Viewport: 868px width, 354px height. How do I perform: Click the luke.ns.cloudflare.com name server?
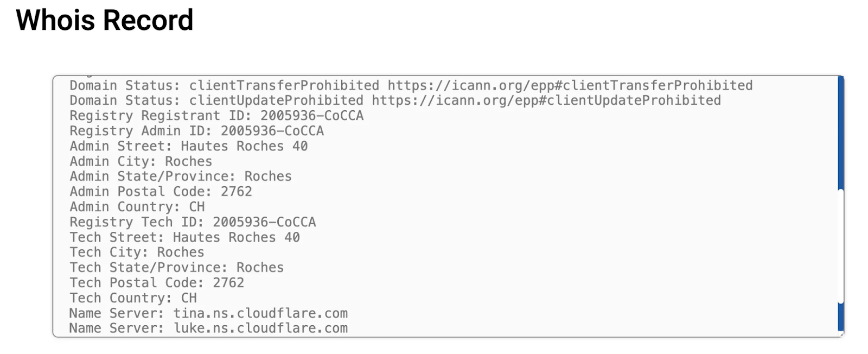260,328
